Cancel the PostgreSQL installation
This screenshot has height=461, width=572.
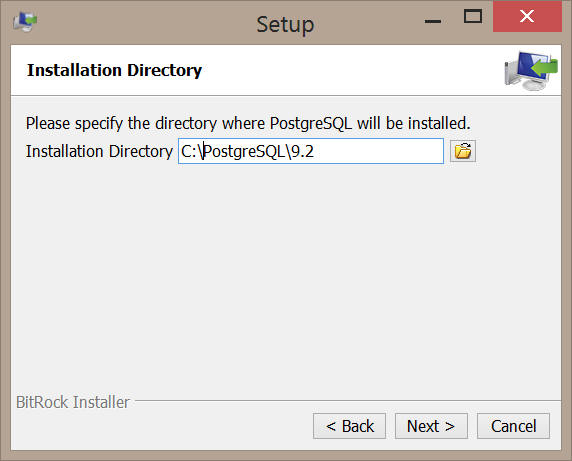pos(513,426)
